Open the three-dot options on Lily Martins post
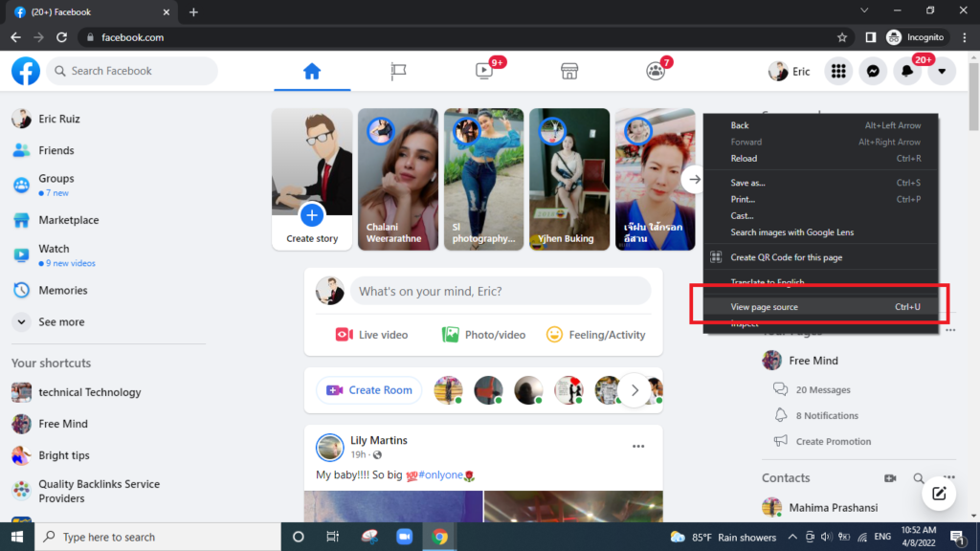 [638, 446]
